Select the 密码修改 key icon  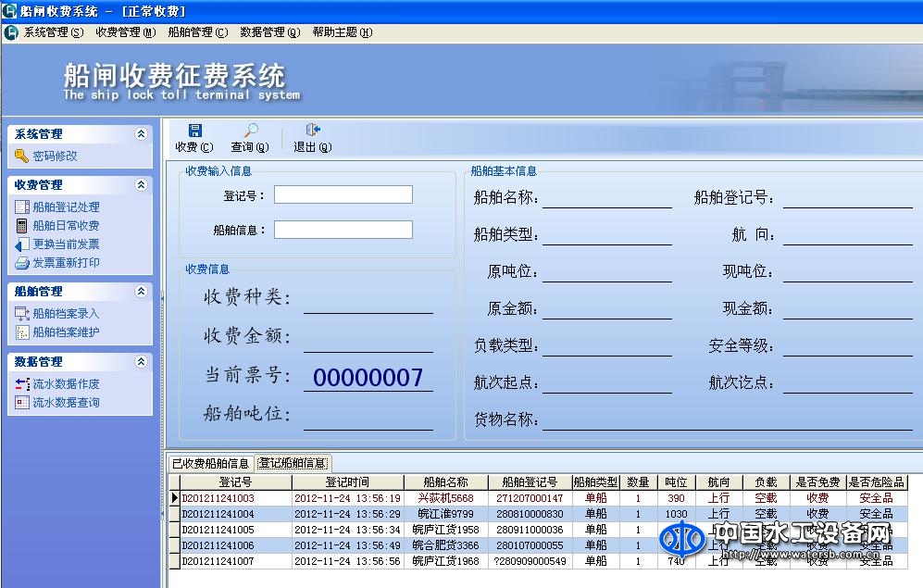point(23,156)
